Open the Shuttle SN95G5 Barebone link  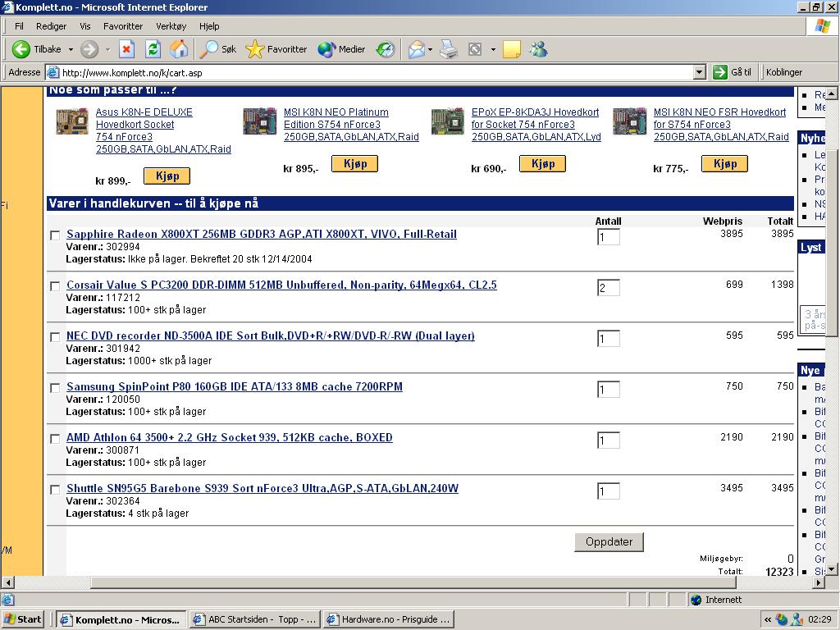[x=262, y=489]
